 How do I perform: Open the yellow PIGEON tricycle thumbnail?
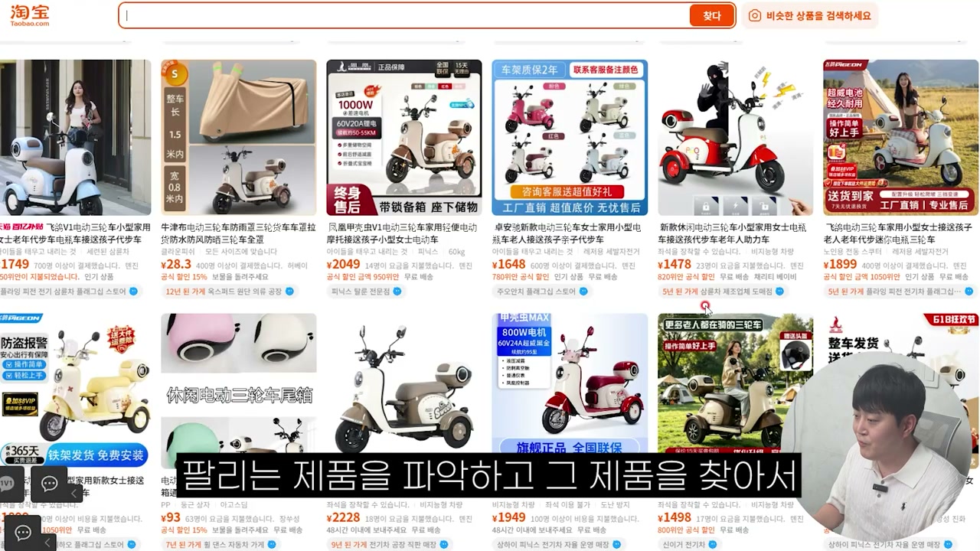[x=75, y=390]
